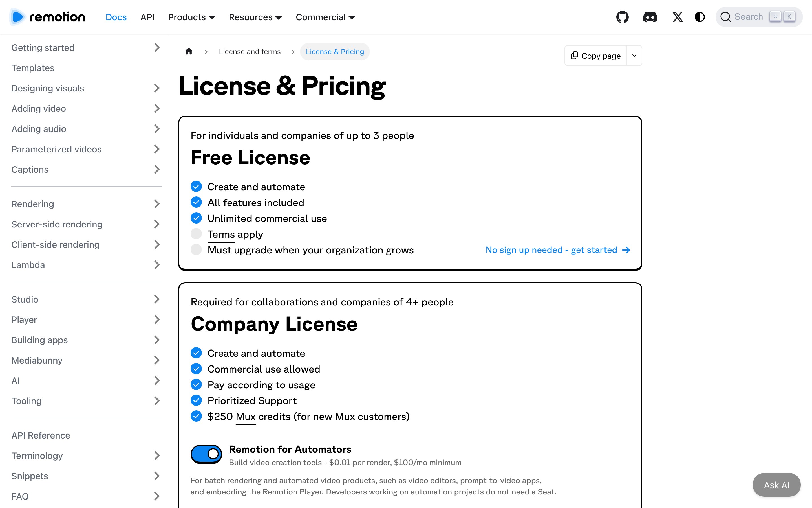Expand the Server-side rendering chevron
This screenshot has height=508, width=812.
click(x=157, y=224)
